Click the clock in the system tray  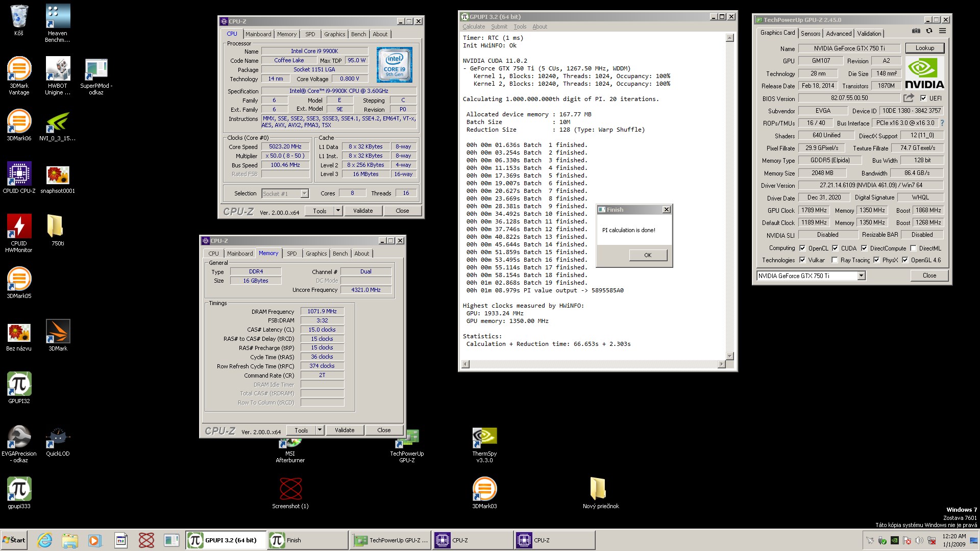(953, 540)
